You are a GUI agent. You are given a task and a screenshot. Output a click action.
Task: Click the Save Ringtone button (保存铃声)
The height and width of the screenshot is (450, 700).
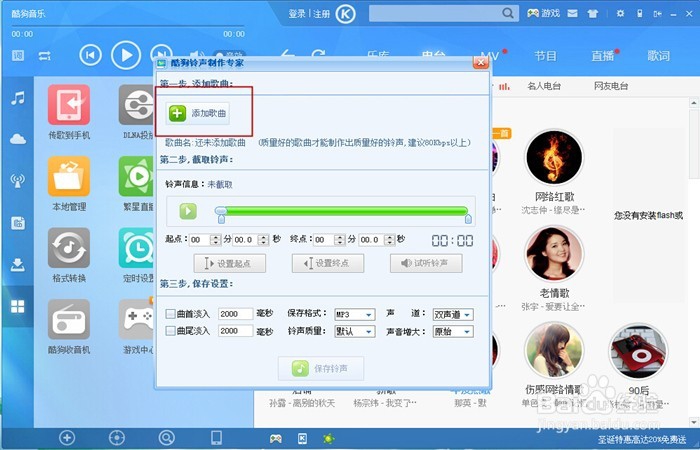[x=321, y=368]
